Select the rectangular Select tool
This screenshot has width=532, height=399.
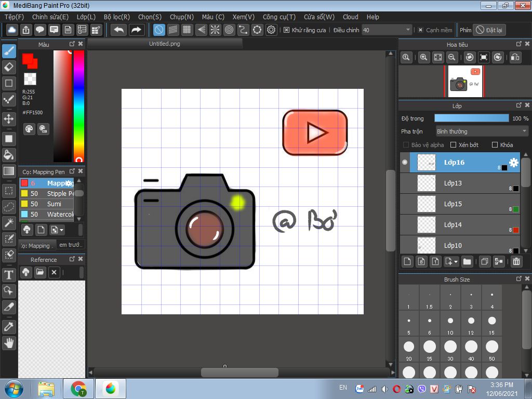coord(9,191)
